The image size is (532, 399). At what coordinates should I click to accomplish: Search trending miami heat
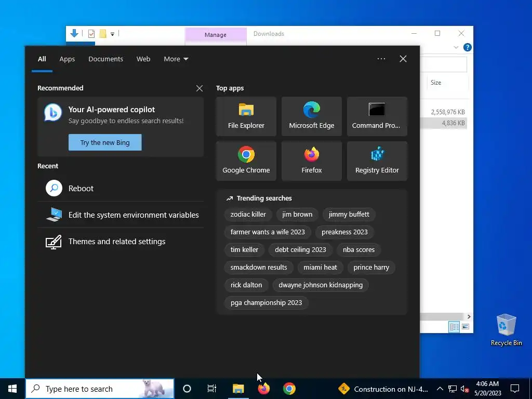click(x=320, y=268)
